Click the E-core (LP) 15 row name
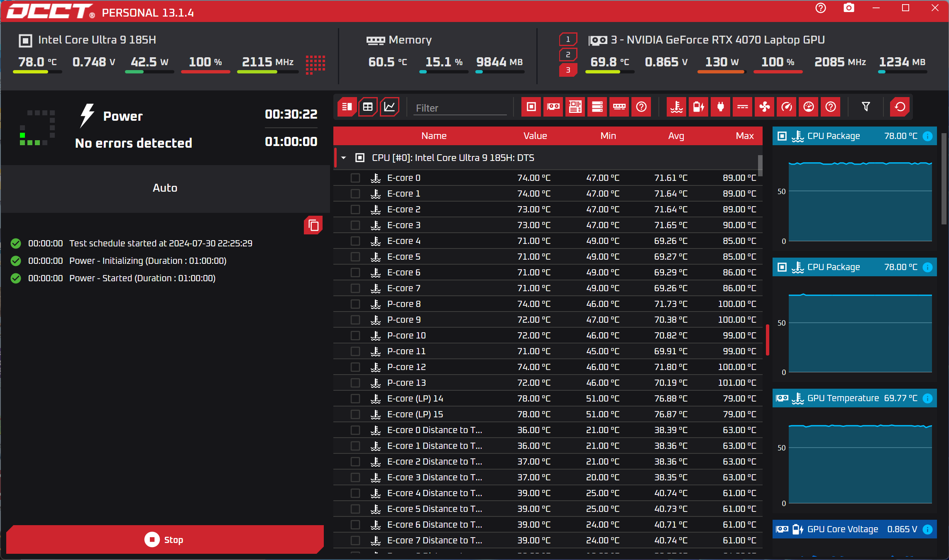Image resolution: width=949 pixels, height=560 pixels. [x=415, y=414]
